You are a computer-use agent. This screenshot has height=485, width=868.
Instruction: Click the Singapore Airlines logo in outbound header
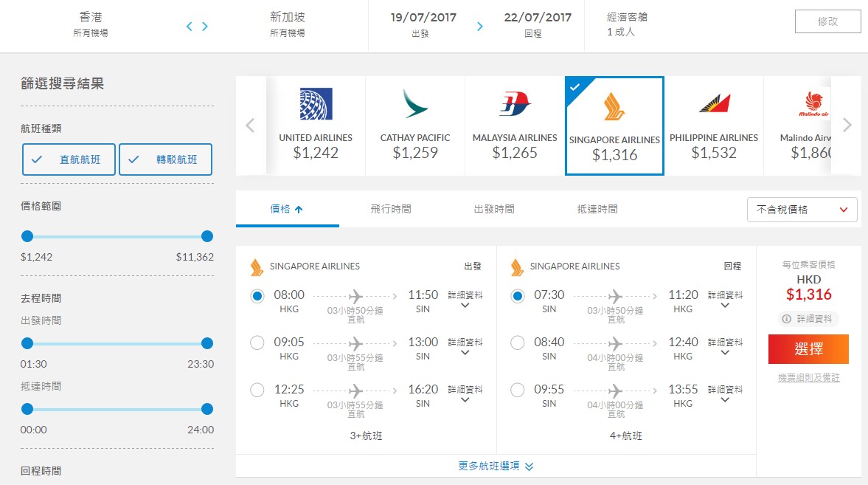coord(257,267)
